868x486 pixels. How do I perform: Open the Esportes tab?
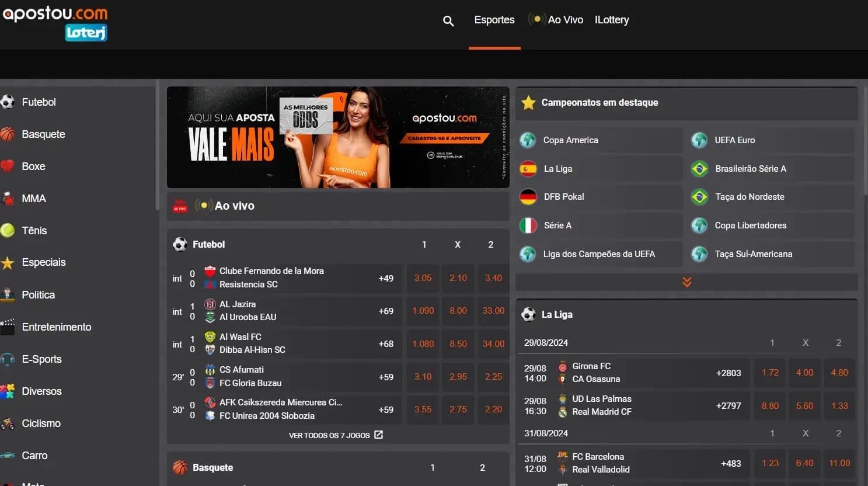pos(494,20)
